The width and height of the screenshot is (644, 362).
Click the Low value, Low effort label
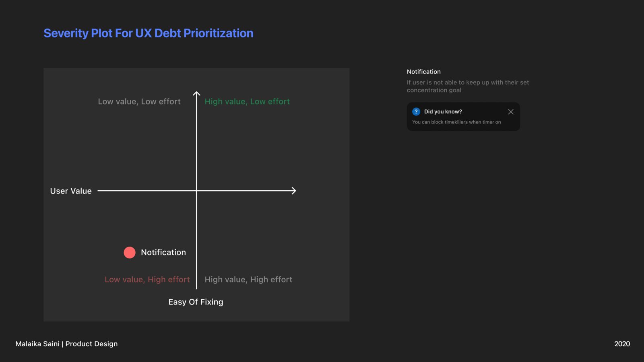(x=139, y=102)
